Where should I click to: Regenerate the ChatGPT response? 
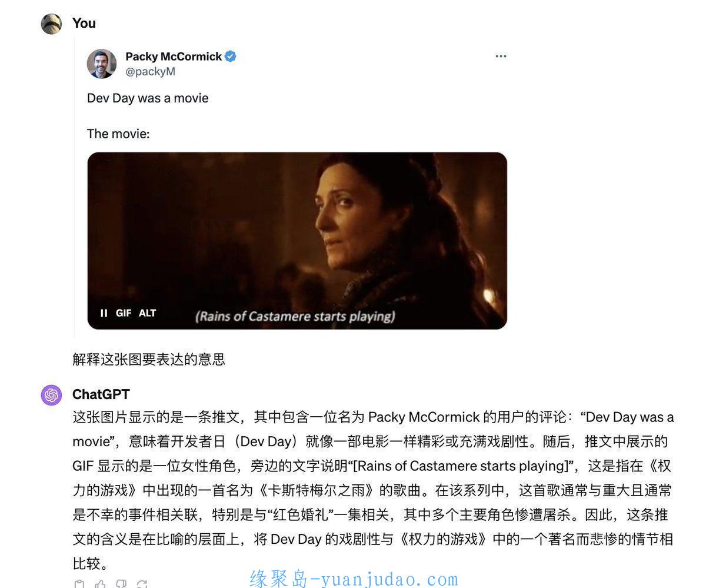click(x=142, y=584)
